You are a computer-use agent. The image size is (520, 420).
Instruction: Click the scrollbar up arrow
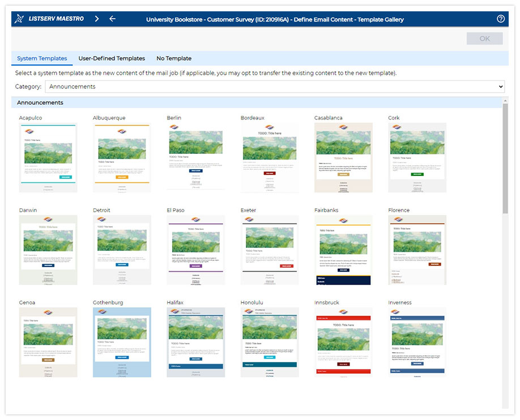(505, 100)
